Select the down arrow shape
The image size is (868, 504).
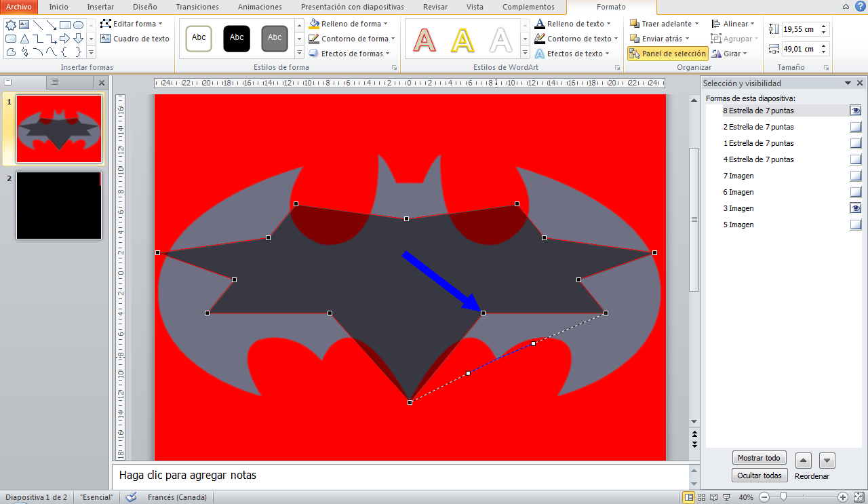78,39
